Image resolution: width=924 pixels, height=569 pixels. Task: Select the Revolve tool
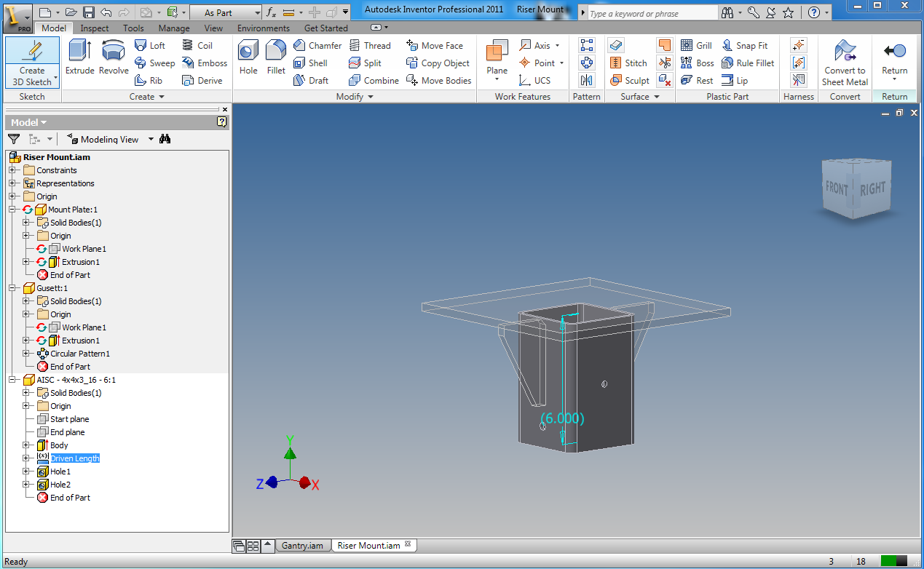point(114,57)
